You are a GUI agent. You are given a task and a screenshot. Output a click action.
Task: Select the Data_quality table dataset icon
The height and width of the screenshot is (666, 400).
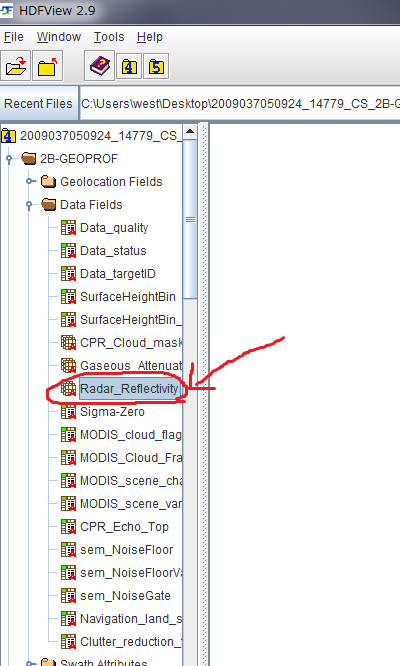point(68,228)
